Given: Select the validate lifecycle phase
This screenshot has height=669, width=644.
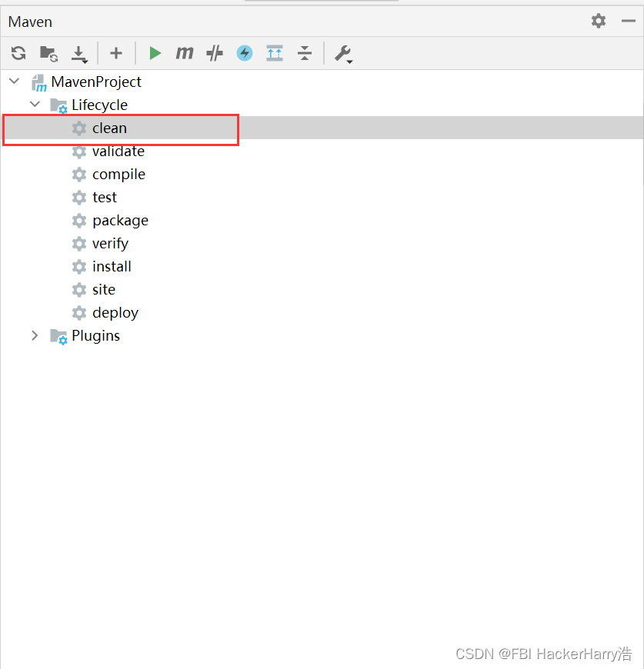Looking at the screenshot, I should pos(118,151).
